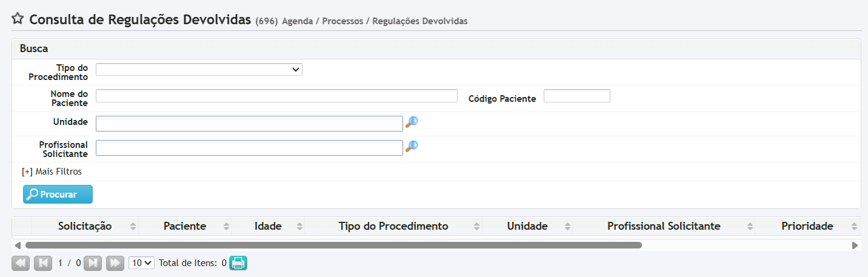Click into the Unidade input field
The width and height of the screenshot is (868, 277).
click(x=249, y=123)
